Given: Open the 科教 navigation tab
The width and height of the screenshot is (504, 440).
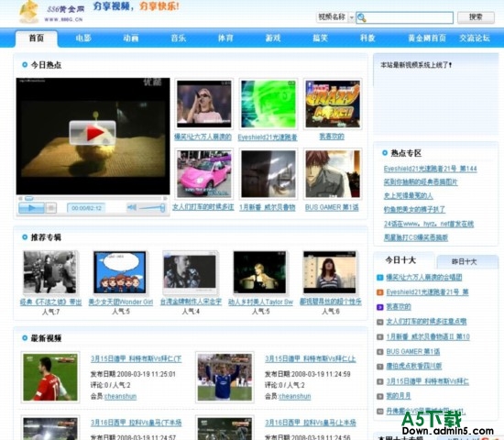Looking at the screenshot, I should (x=367, y=38).
